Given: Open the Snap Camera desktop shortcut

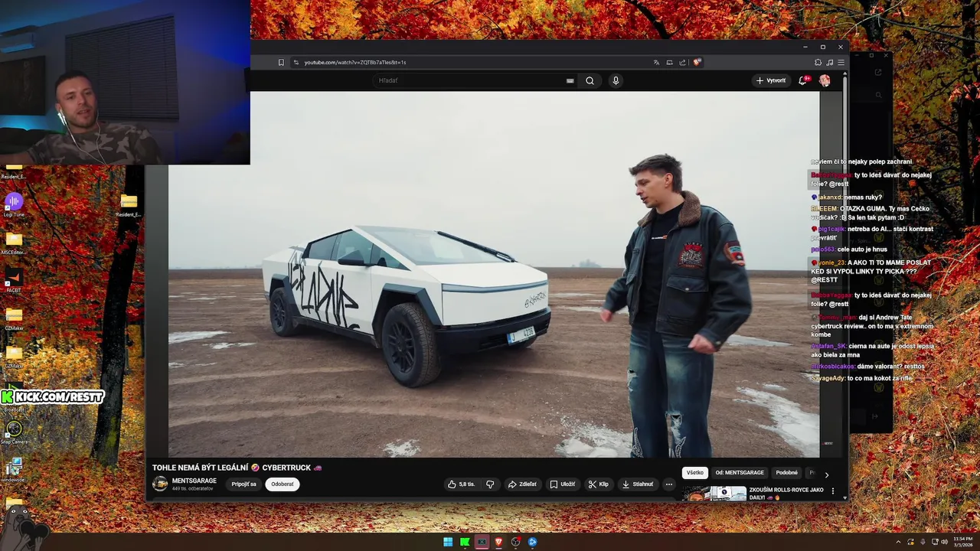Looking at the screenshot, I should [14, 432].
